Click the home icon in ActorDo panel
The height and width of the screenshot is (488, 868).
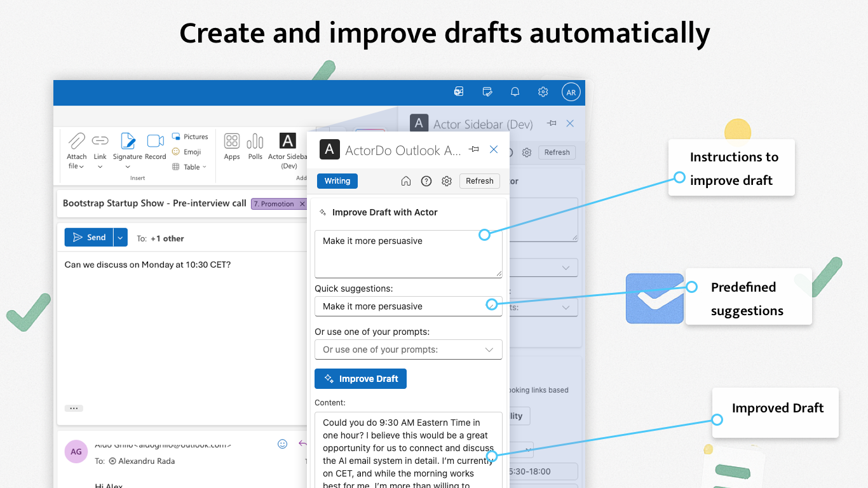[x=406, y=180]
